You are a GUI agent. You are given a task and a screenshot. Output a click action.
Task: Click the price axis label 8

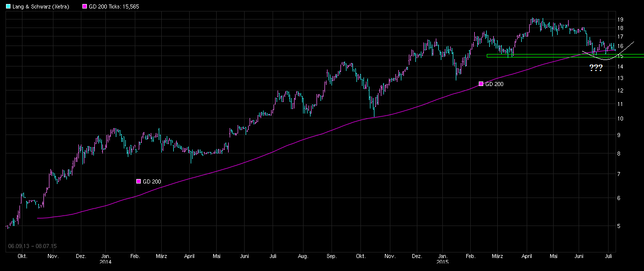tap(619, 153)
